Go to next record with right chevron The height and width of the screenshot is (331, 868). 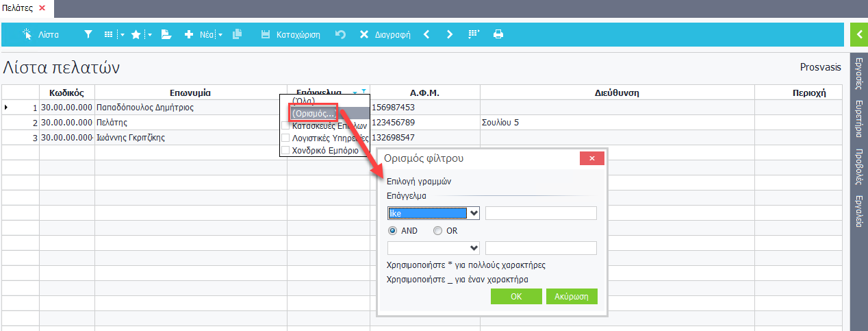450,34
